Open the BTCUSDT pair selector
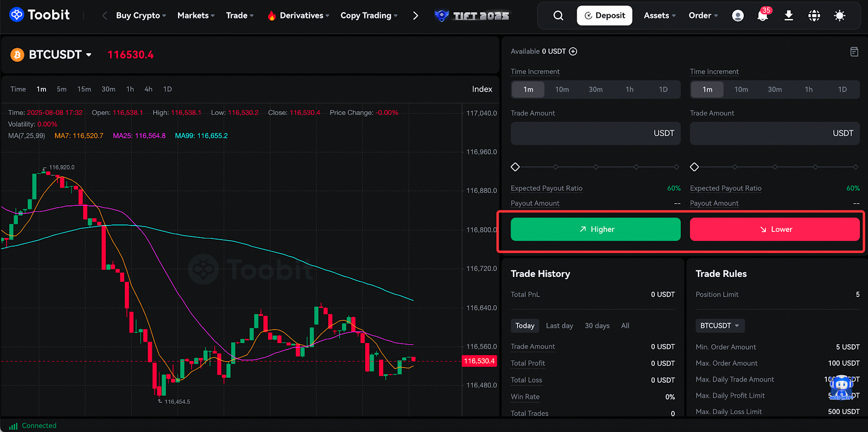 point(60,55)
